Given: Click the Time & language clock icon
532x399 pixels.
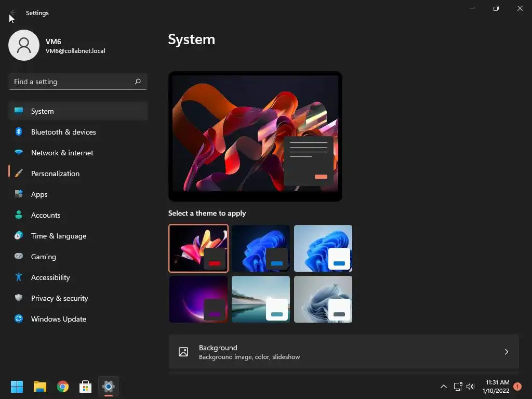Looking at the screenshot, I should (x=19, y=235).
